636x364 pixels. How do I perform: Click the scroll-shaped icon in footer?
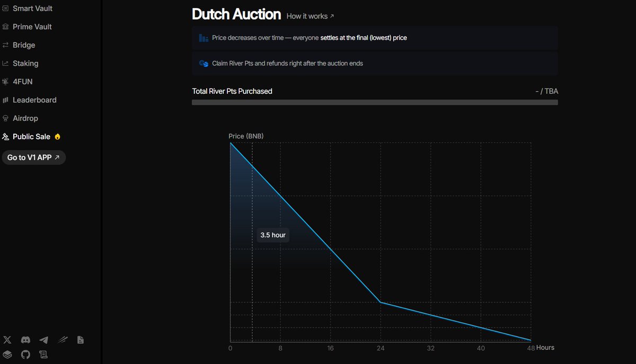tap(44, 354)
